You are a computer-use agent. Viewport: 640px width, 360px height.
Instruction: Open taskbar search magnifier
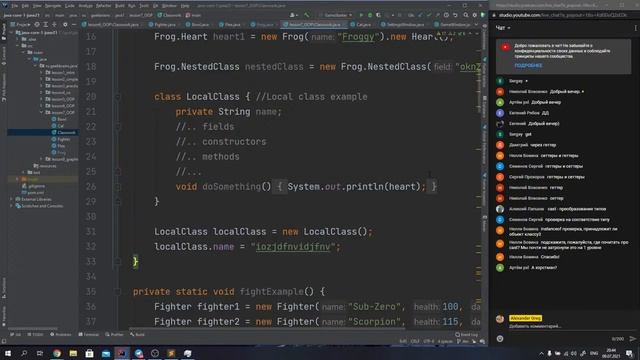coord(24,353)
